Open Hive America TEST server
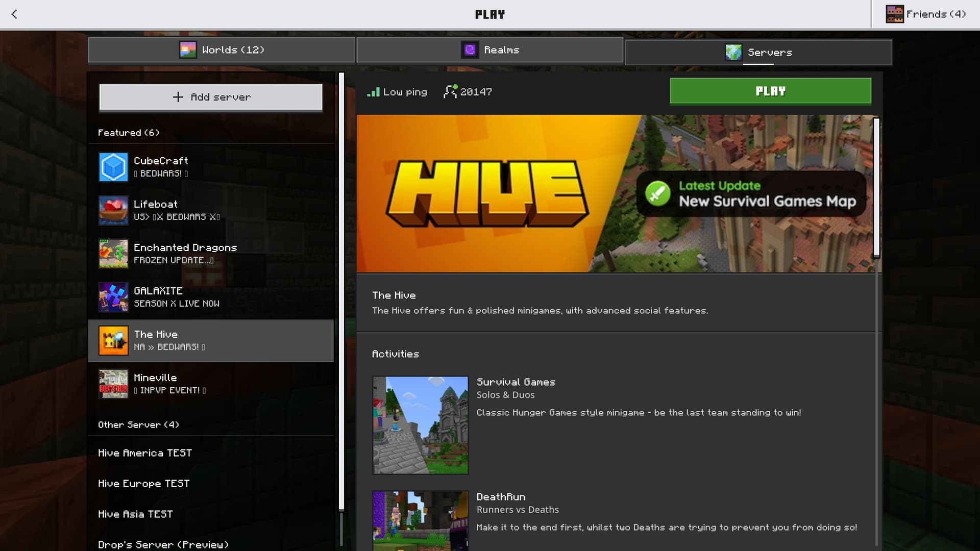Image resolution: width=980 pixels, height=551 pixels. pos(211,453)
